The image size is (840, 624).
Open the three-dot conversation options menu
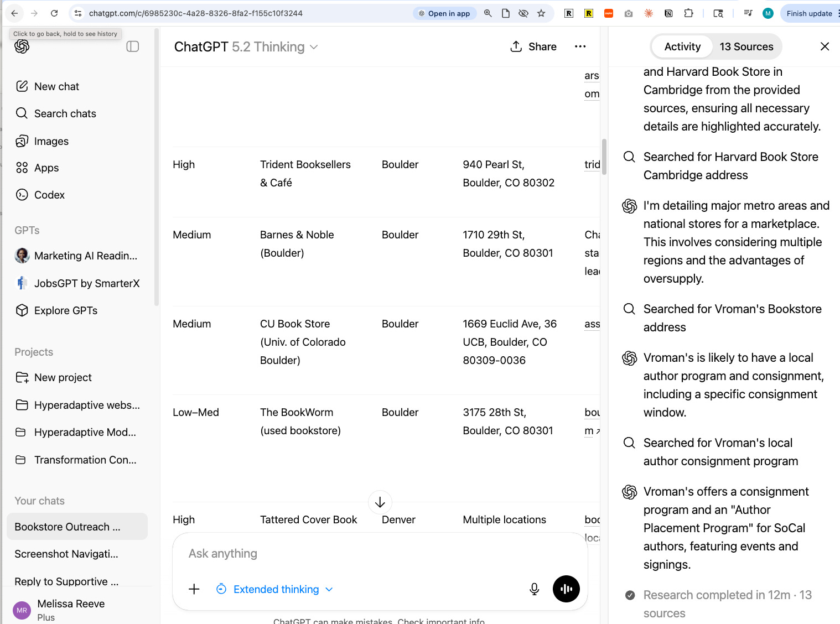(x=580, y=46)
